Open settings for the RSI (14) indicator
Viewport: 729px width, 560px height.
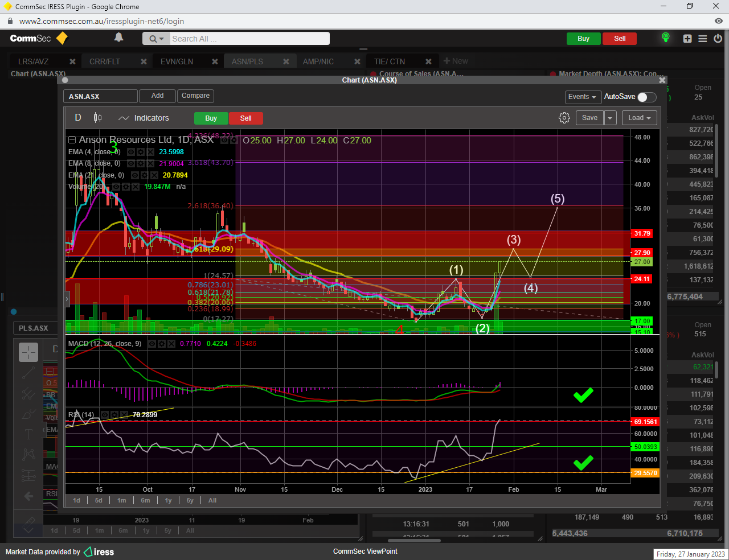click(114, 415)
